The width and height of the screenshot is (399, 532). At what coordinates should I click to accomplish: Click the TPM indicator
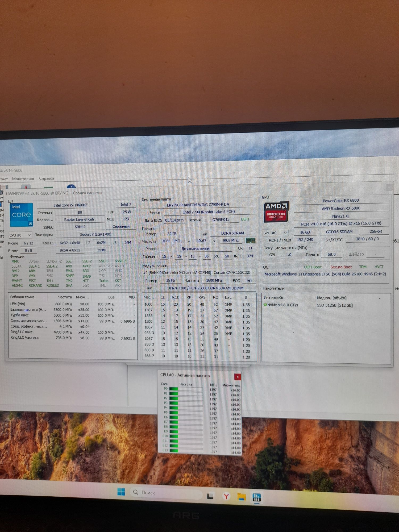tap(363, 267)
